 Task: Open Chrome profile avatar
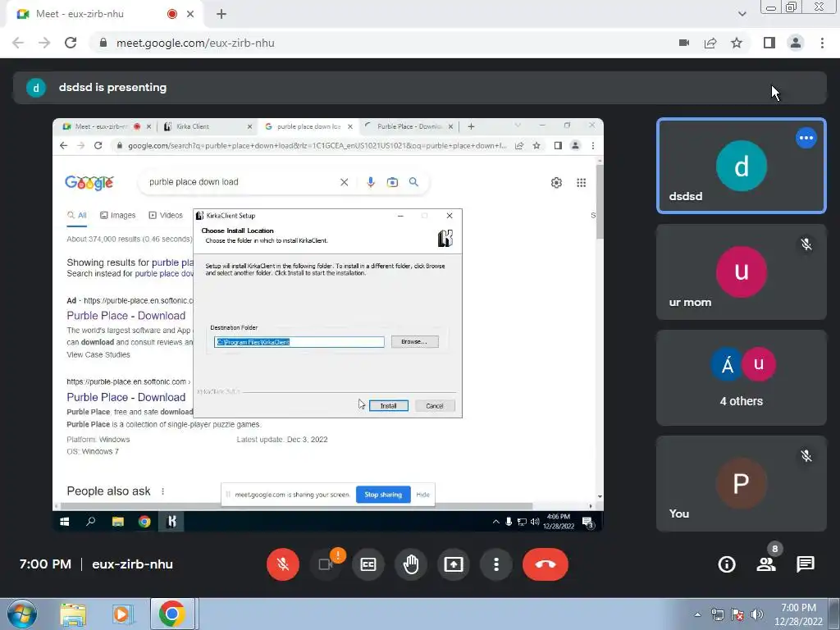click(796, 43)
